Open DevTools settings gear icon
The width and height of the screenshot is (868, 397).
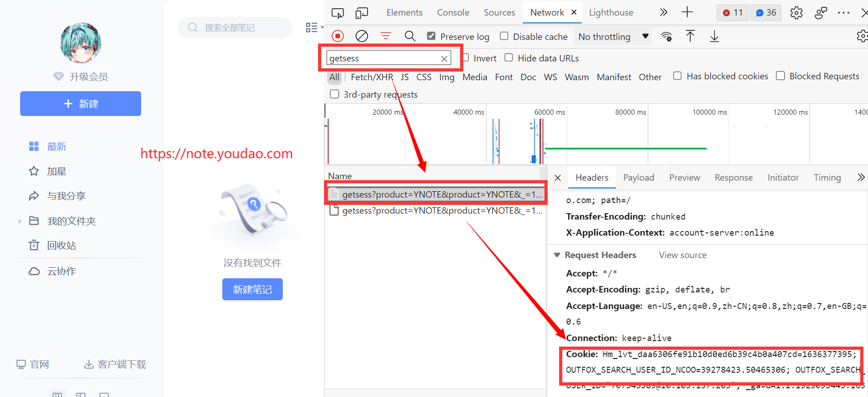[797, 13]
